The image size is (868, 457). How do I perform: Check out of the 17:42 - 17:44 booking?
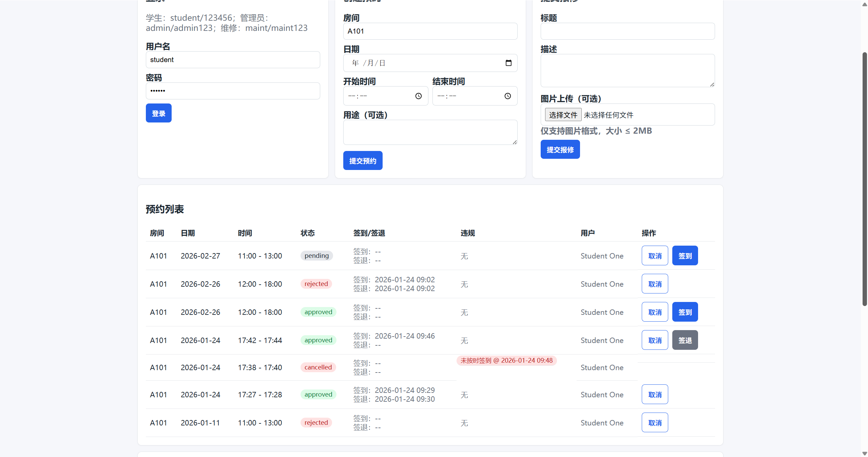(x=684, y=340)
